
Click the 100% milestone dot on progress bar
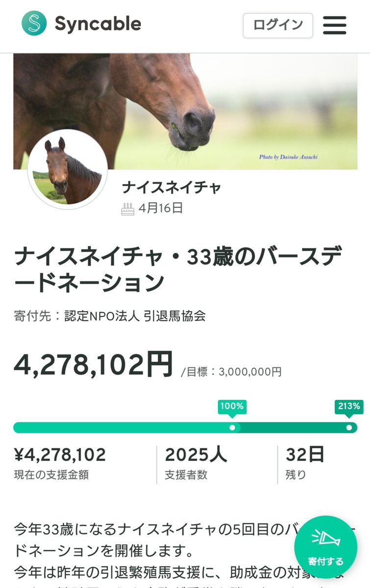[232, 427]
